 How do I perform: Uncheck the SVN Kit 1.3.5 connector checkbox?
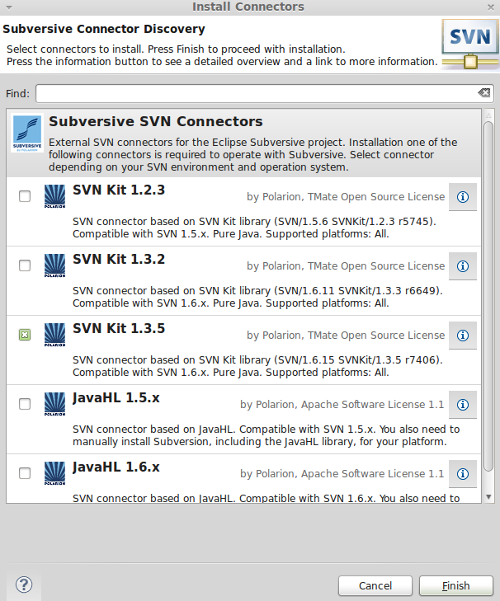point(25,335)
